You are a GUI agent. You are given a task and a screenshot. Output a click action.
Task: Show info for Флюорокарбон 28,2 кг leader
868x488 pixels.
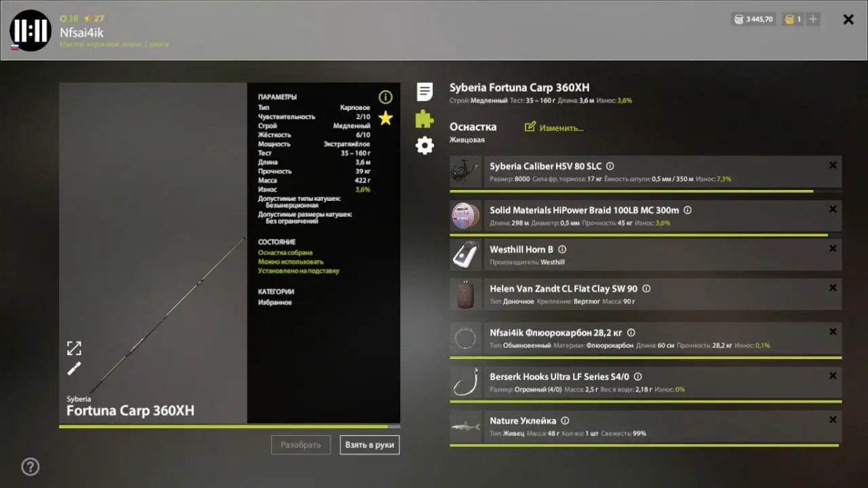point(631,333)
